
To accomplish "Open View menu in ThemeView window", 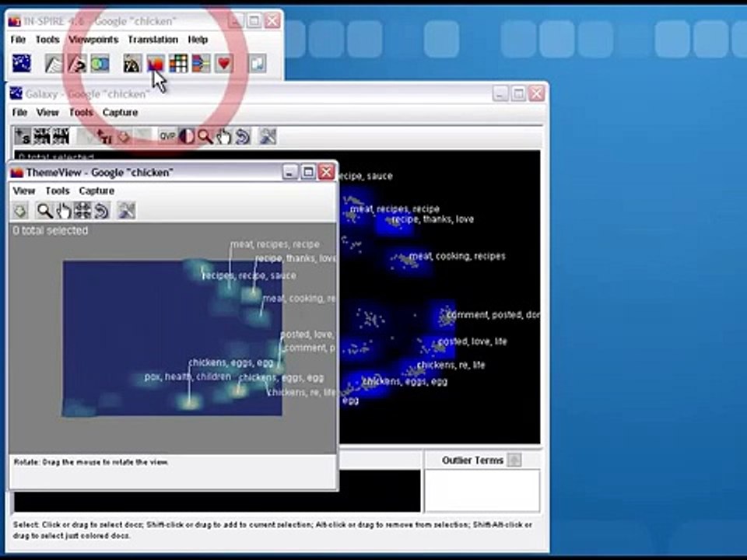I will pyautogui.click(x=24, y=191).
